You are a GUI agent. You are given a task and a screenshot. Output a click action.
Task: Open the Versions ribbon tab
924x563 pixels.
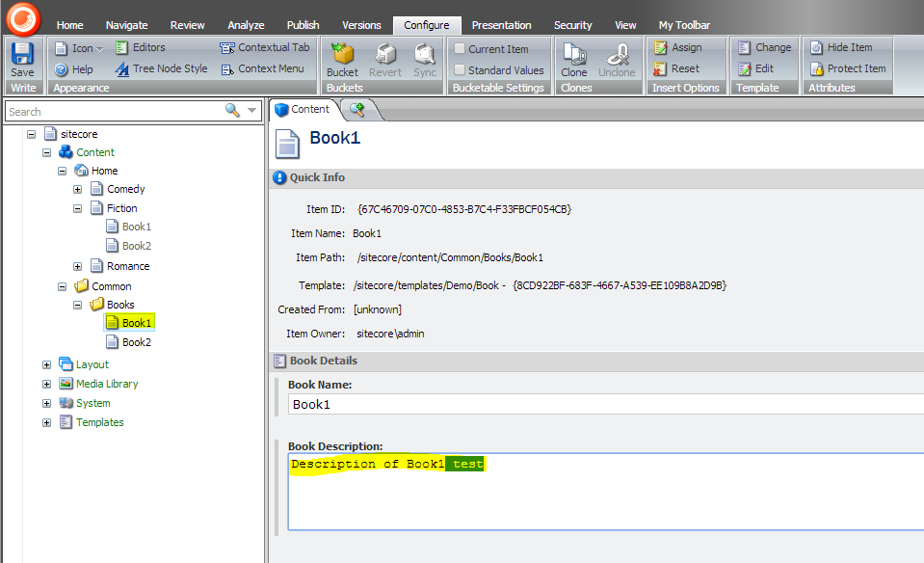361,25
